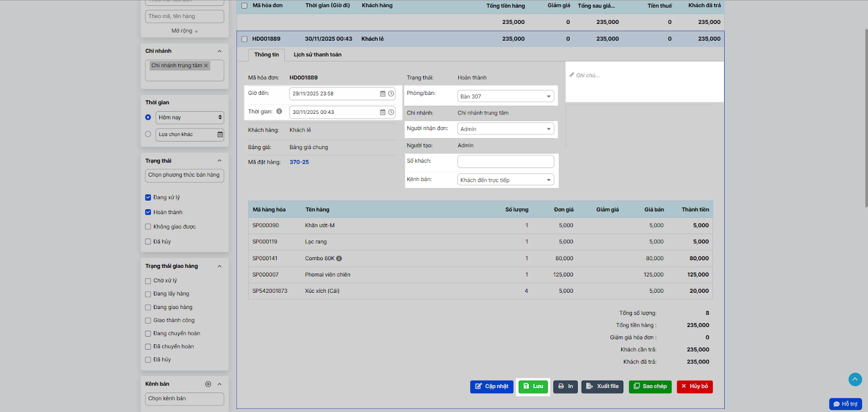Switch to the Thông tin tab
The width and height of the screenshot is (868, 412).
(x=266, y=55)
